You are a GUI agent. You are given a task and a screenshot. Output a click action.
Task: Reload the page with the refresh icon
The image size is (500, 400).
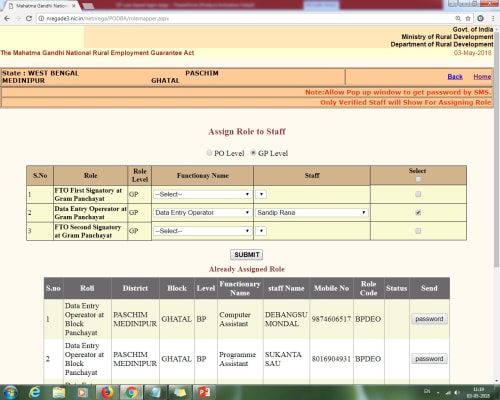tap(29, 18)
